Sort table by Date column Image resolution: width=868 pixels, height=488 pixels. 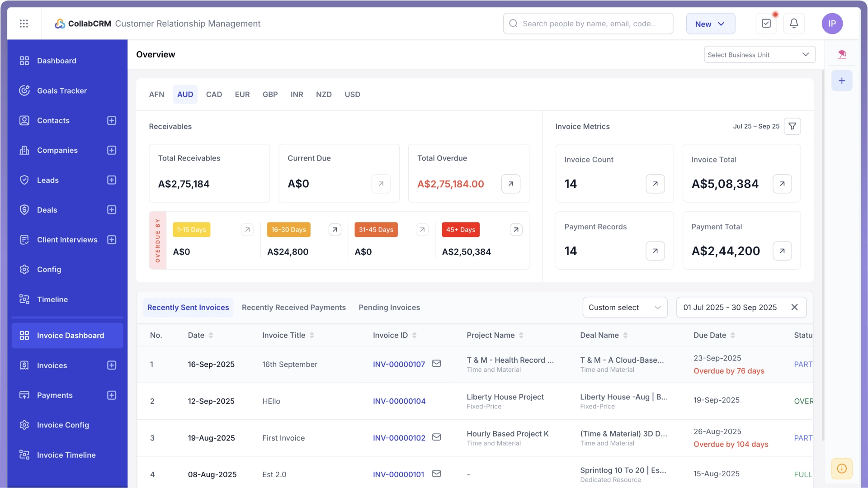211,335
